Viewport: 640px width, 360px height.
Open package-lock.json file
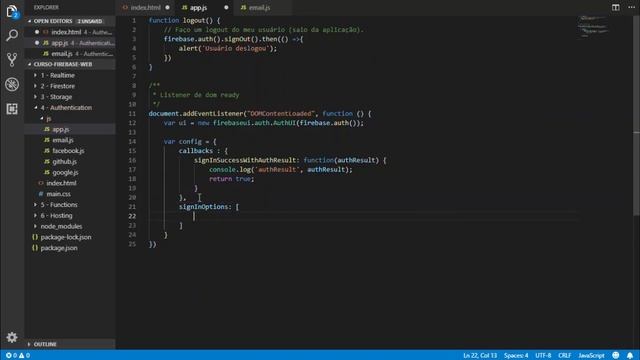pos(66,237)
